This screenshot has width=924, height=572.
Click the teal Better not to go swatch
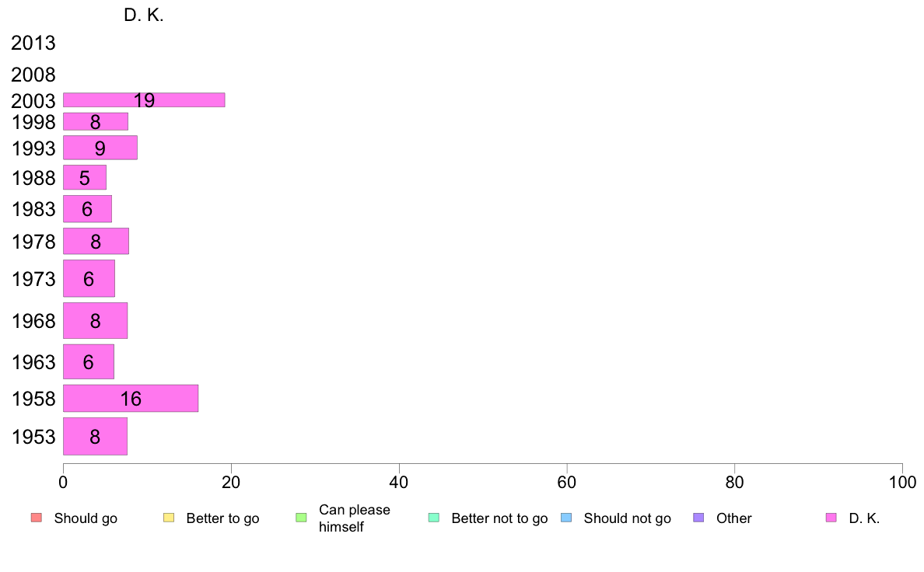coord(434,518)
